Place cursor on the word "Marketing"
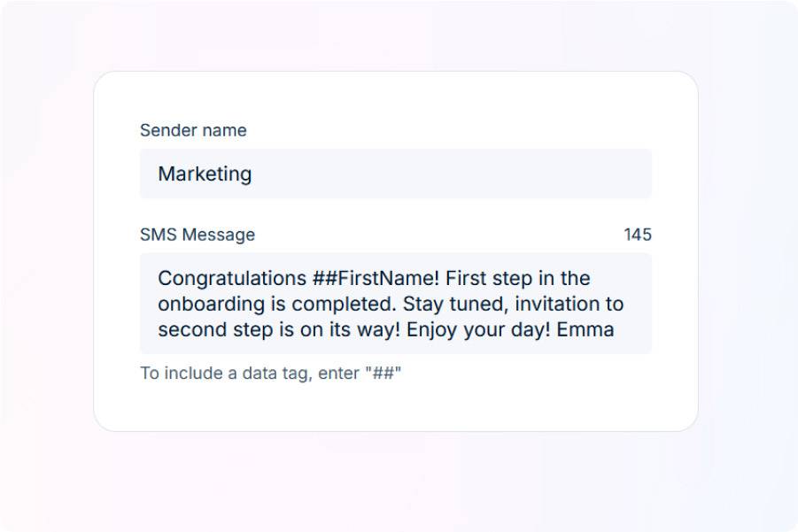 pos(205,174)
